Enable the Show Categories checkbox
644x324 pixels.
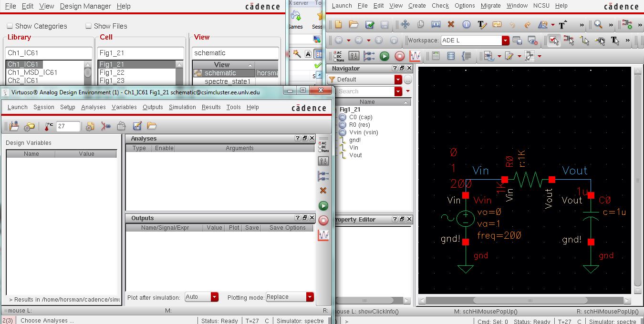[10, 26]
